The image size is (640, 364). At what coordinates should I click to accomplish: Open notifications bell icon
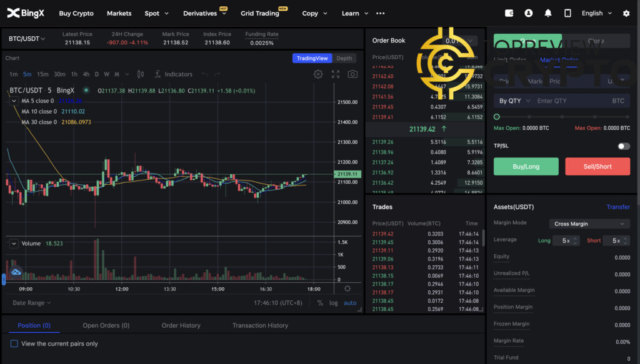click(548, 13)
